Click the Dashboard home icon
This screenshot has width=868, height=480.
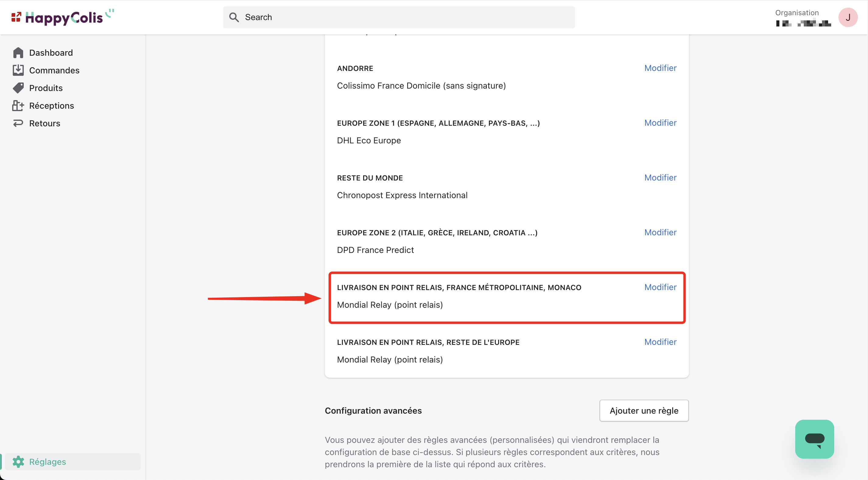(x=18, y=53)
